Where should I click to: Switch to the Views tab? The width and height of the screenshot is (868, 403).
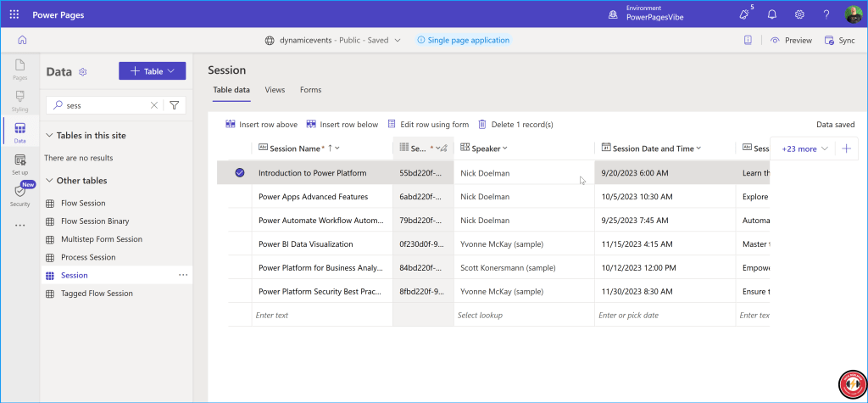coord(275,89)
